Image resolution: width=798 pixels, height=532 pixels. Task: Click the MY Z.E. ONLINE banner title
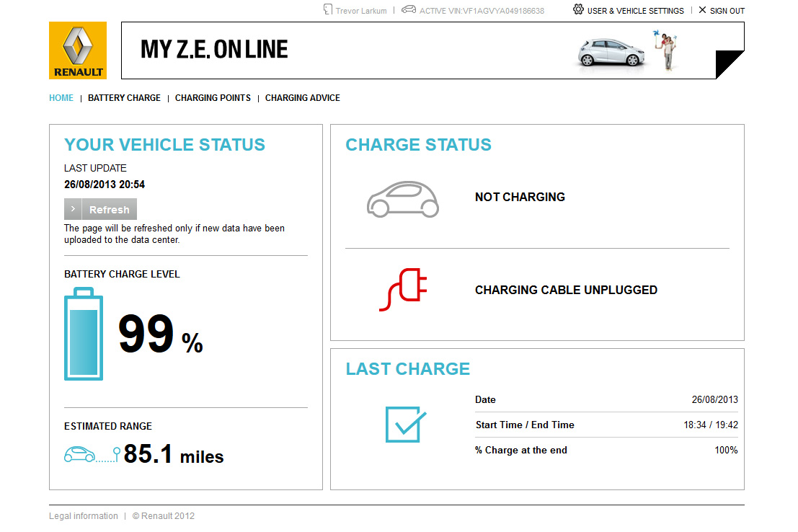click(214, 50)
